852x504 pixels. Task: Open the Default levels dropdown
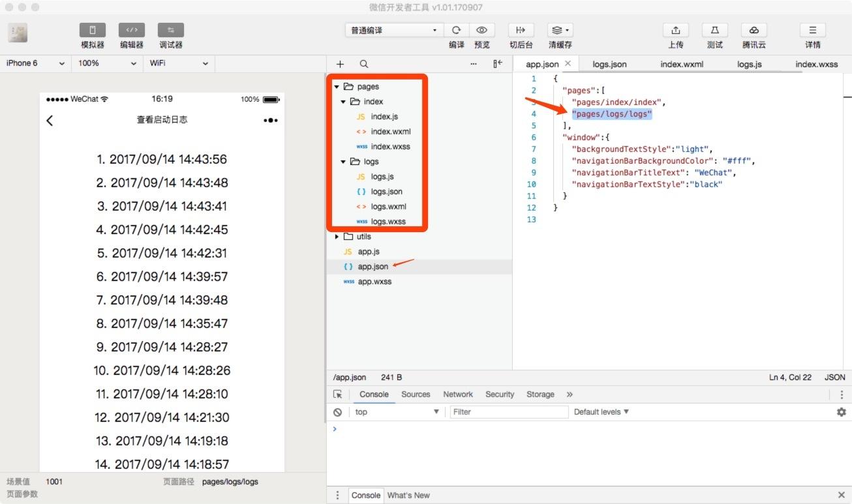[601, 412]
